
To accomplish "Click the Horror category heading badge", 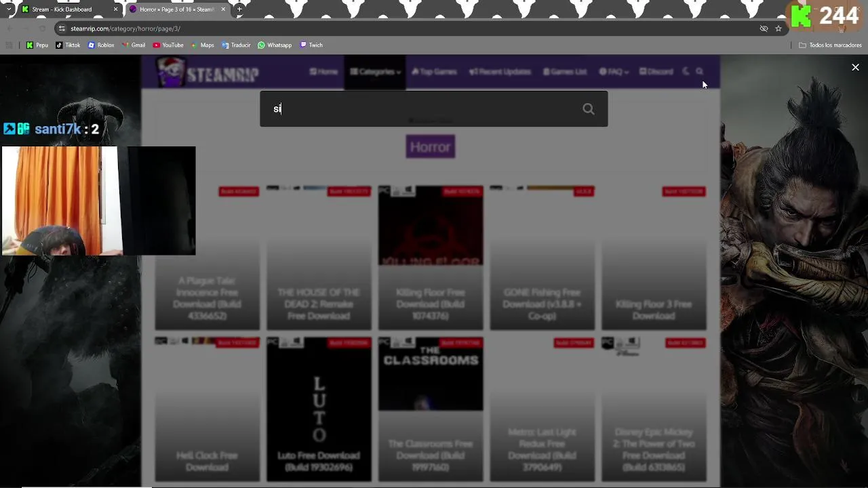I will [x=431, y=147].
